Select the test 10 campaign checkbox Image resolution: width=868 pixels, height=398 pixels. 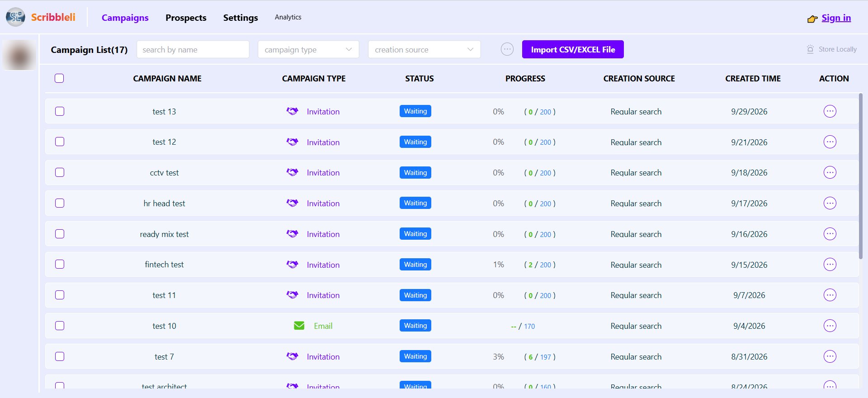coord(60,326)
